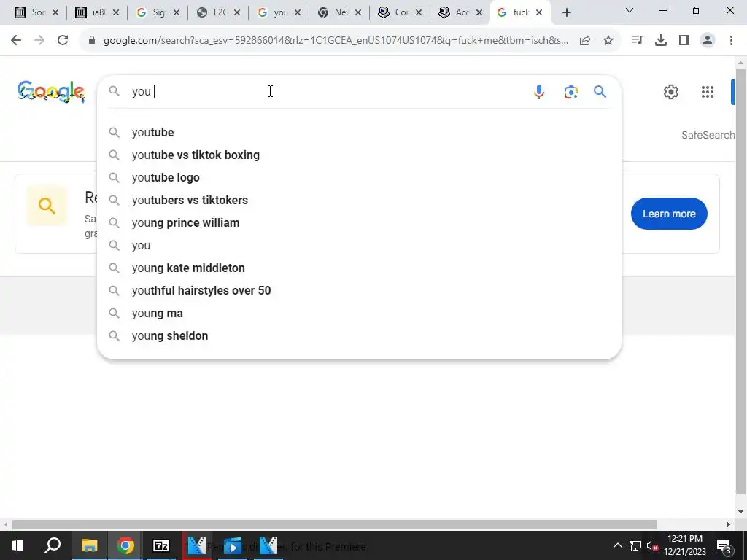
Task: Go forward with the forward arrow
Action: (39, 41)
